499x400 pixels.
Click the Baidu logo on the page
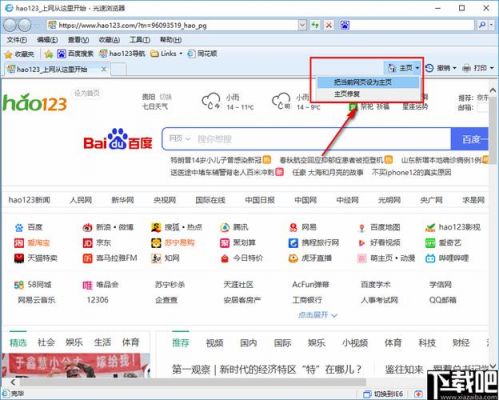(118, 139)
